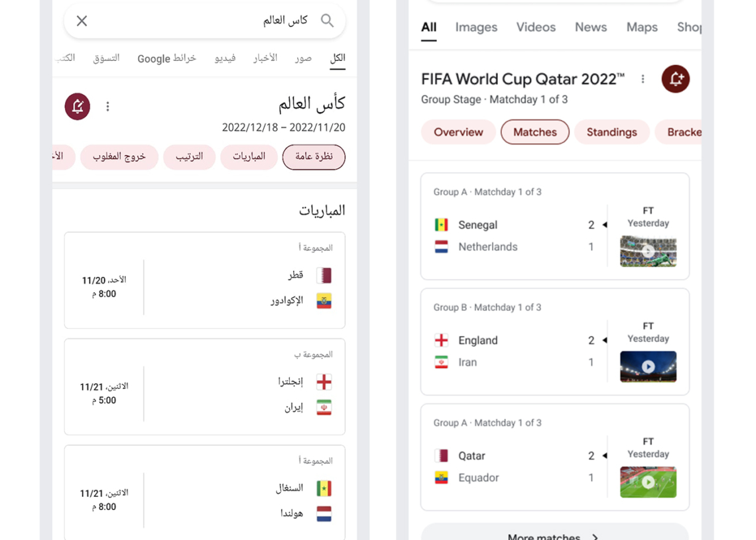Open three-dot options menu beside Arabic World Cup title
This screenshot has height=540, width=756.
tap(107, 106)
